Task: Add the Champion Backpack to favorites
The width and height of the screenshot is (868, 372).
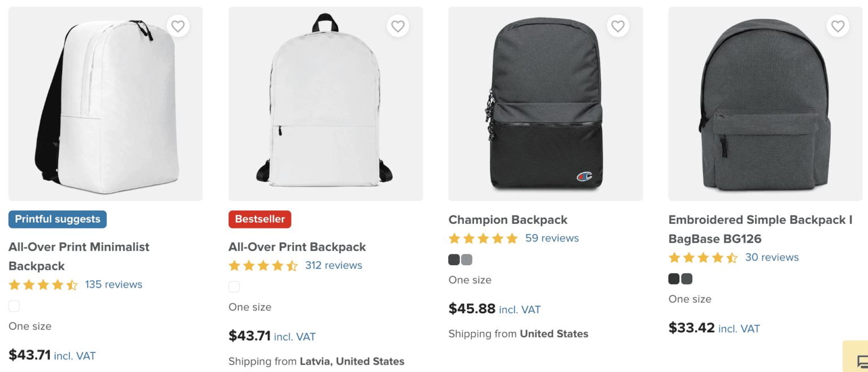Action: pyautogui.click(x=618, y=26)
